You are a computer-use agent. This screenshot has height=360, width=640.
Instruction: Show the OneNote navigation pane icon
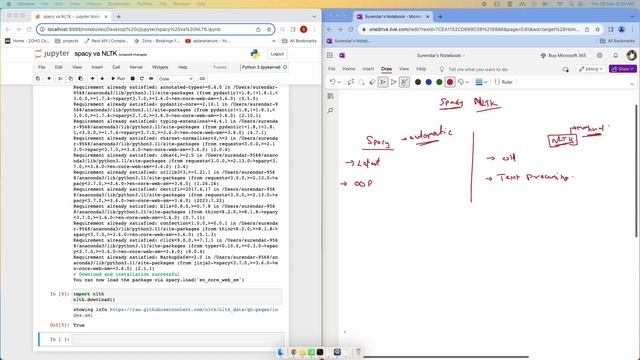coord(330,96)
